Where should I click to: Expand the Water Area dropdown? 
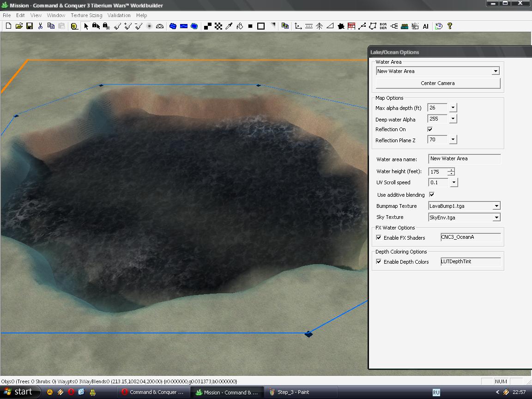[496, 71]
